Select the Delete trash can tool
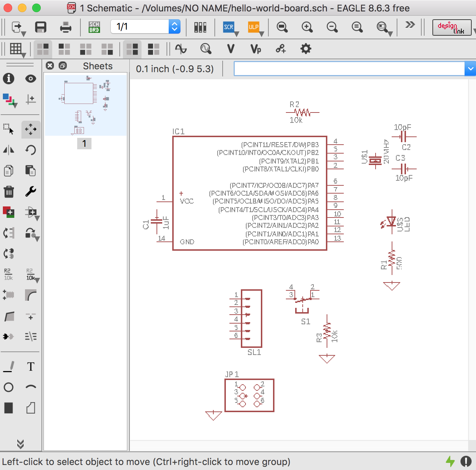476x470 pixels. coord(9,192)
